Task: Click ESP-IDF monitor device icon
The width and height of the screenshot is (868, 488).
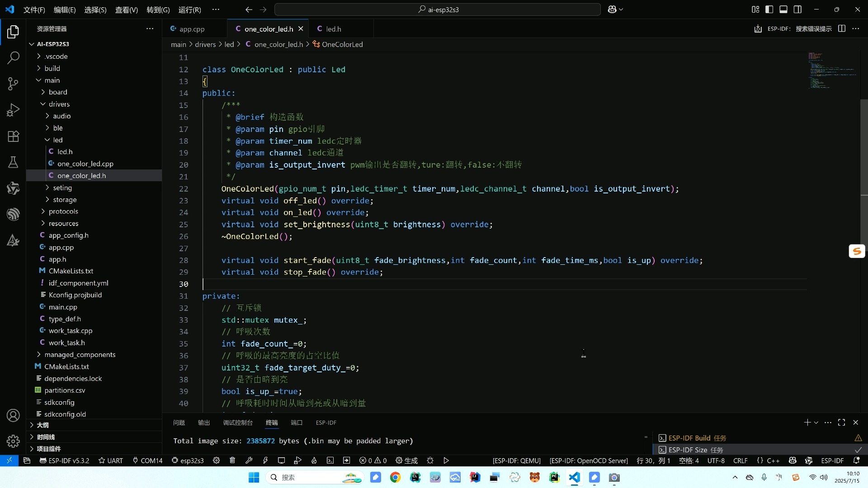Action: [281, 460]
